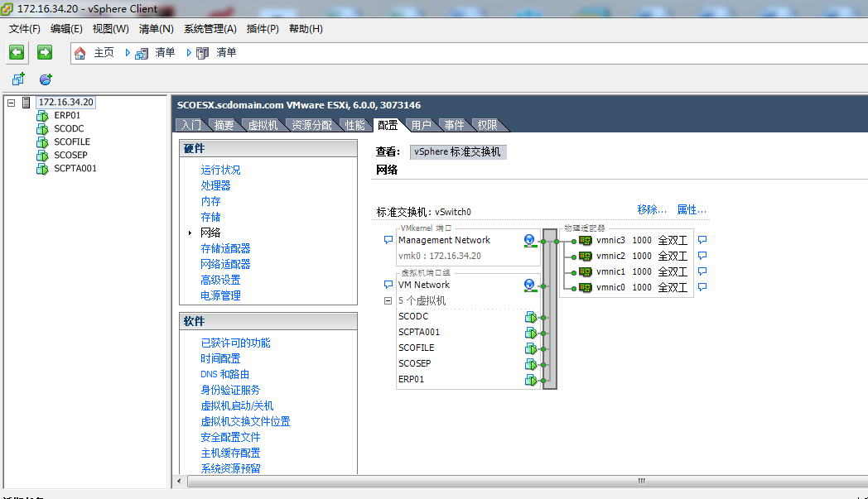
Task: Collapse the 172.16.34.20 host tree node
Action: (x=11, y=103)
